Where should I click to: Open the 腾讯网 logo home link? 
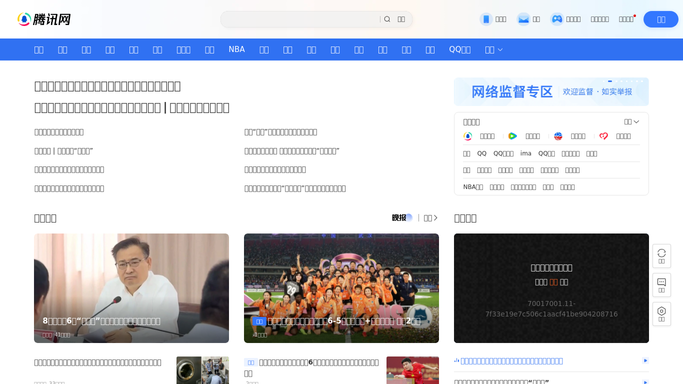tap(44, 19)
